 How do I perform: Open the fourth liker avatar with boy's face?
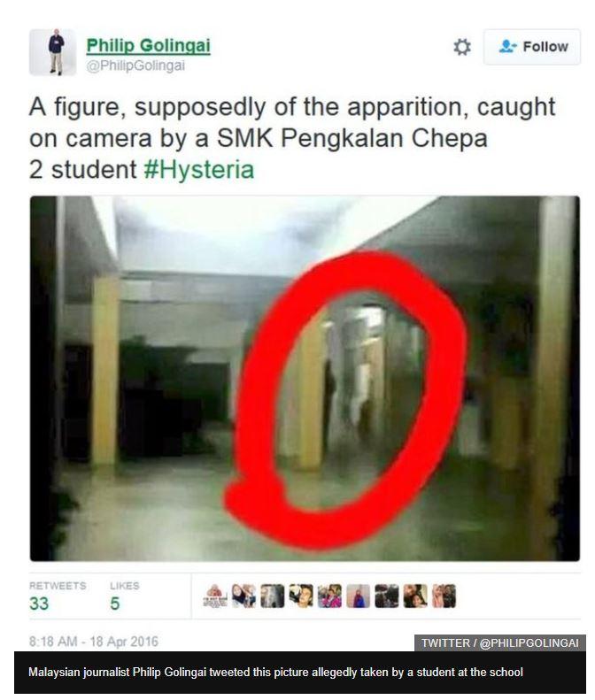(x=301, y=596)
